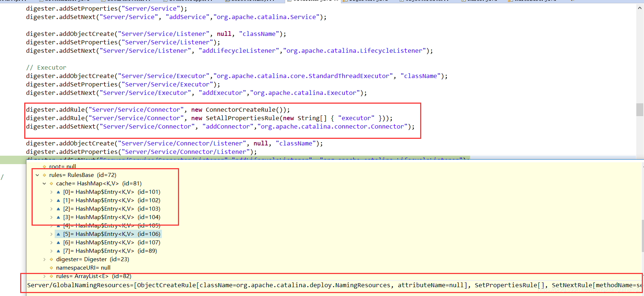Click the diamond icon beside rules= ArrayList<E>

51,276
